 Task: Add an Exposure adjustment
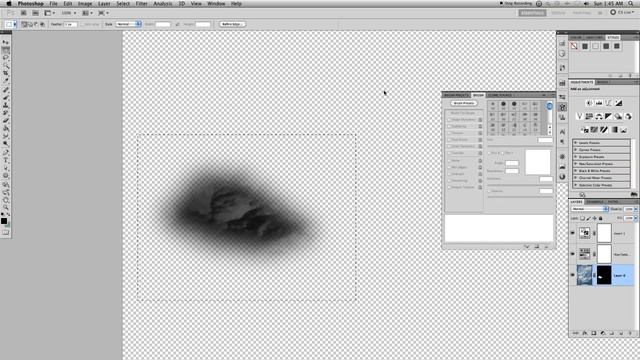click(618, 103)
